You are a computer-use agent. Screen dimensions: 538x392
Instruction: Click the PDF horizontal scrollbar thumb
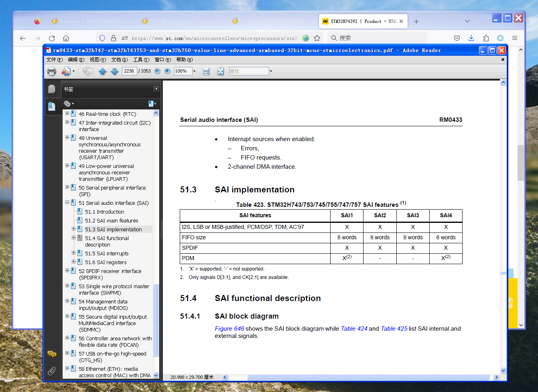[368, 377]
